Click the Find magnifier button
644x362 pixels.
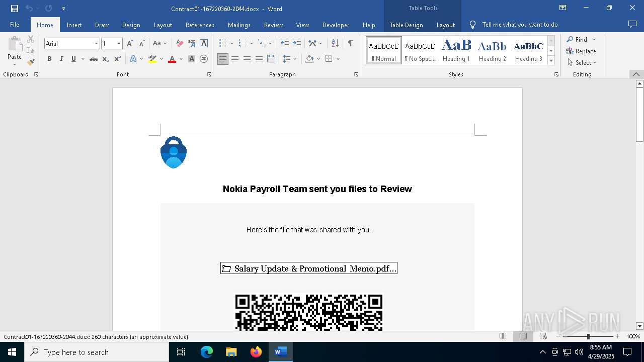click(x=577, y=39)
